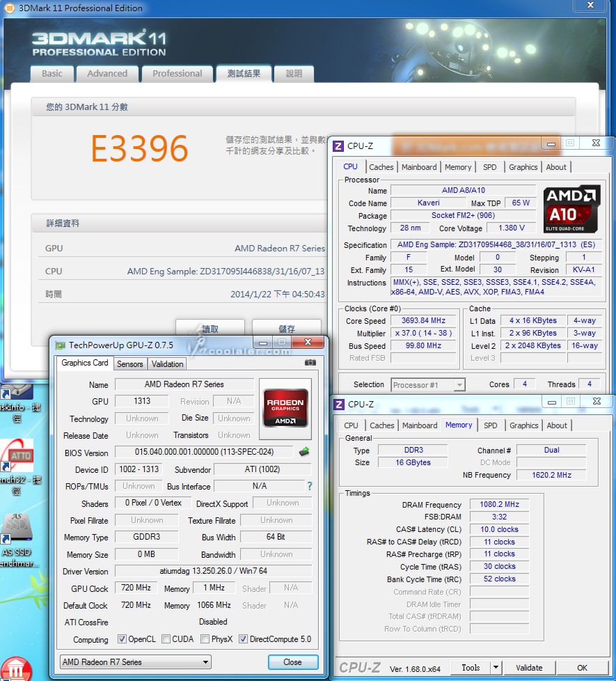This screenshot has width=616, height=681.
Task: Open SPD tab in the CPU-Z processor window
Action: pyautogui.click(x=490, y=167)
